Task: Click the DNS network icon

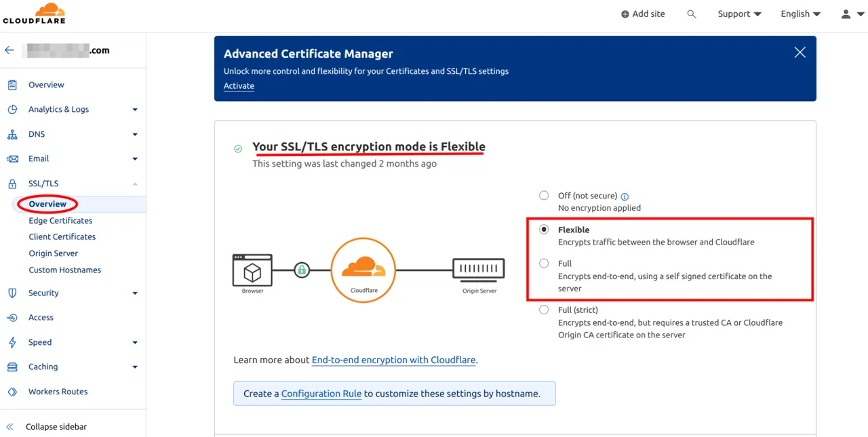Action: pyautogui.click(x=12, y=134)
